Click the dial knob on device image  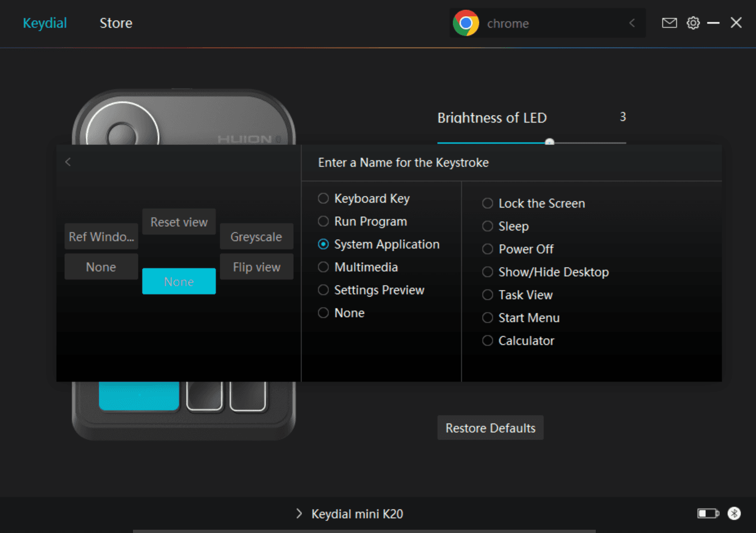[122, 131]
